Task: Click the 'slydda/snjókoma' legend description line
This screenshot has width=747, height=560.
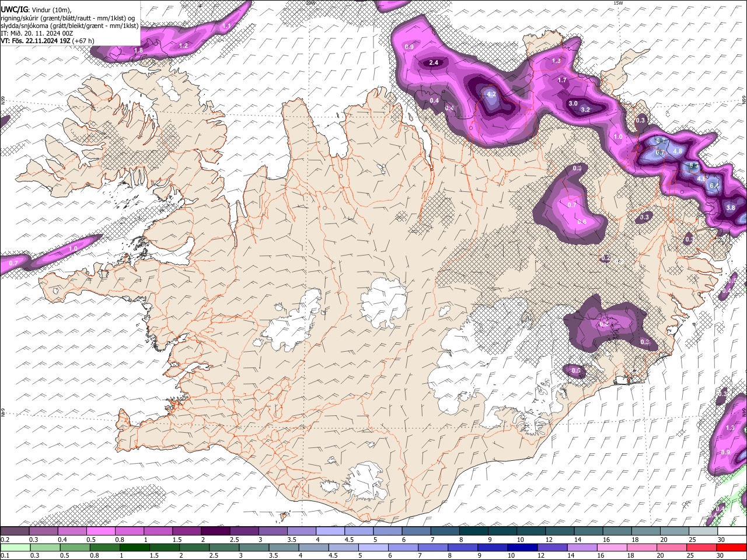Action: 69,26
